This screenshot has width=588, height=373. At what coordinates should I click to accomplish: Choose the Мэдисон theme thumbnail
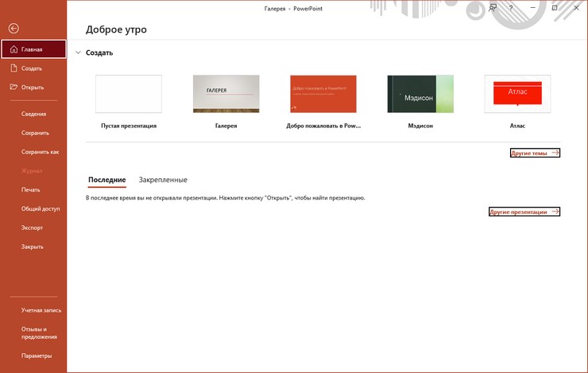tap(420, 95)
